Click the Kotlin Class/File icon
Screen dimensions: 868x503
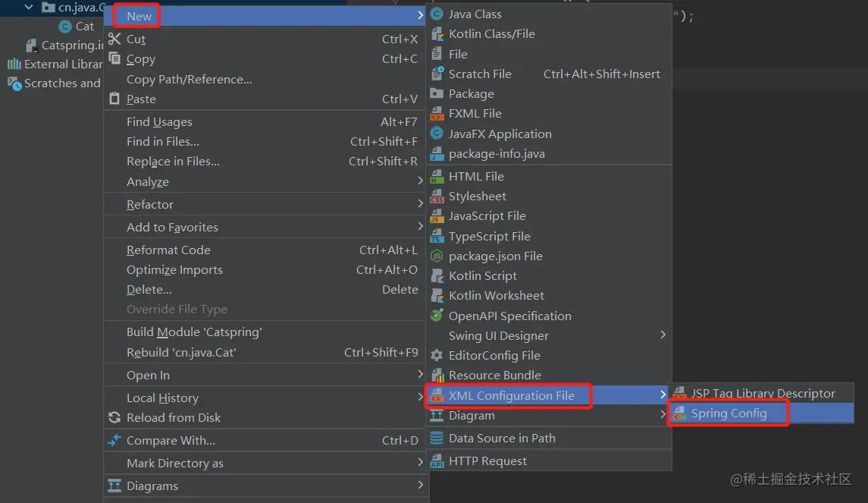click(x=437, y=34)
